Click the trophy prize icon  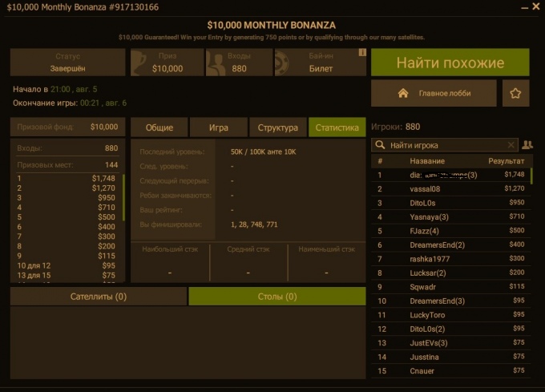(x=140, y=63)
